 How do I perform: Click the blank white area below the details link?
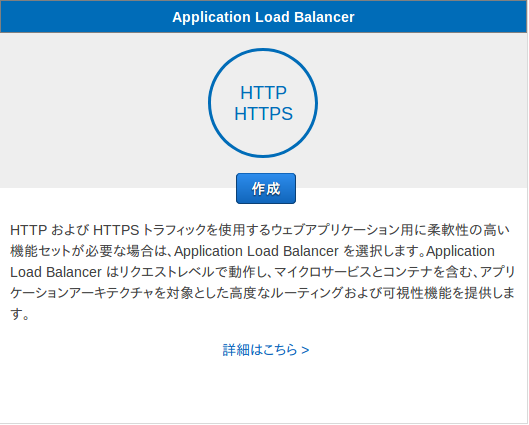click(263, 391)
